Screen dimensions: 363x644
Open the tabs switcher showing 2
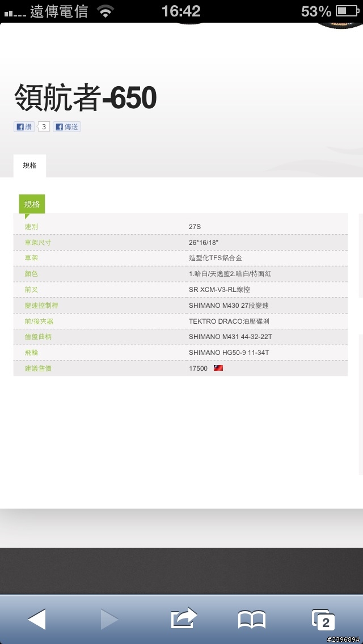[x=323, y=620]
